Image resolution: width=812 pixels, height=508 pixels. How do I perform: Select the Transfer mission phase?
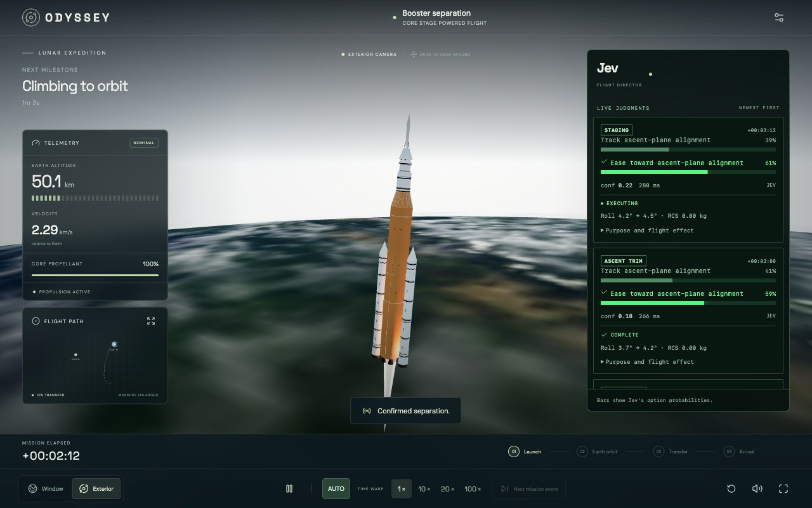[671, 451]
